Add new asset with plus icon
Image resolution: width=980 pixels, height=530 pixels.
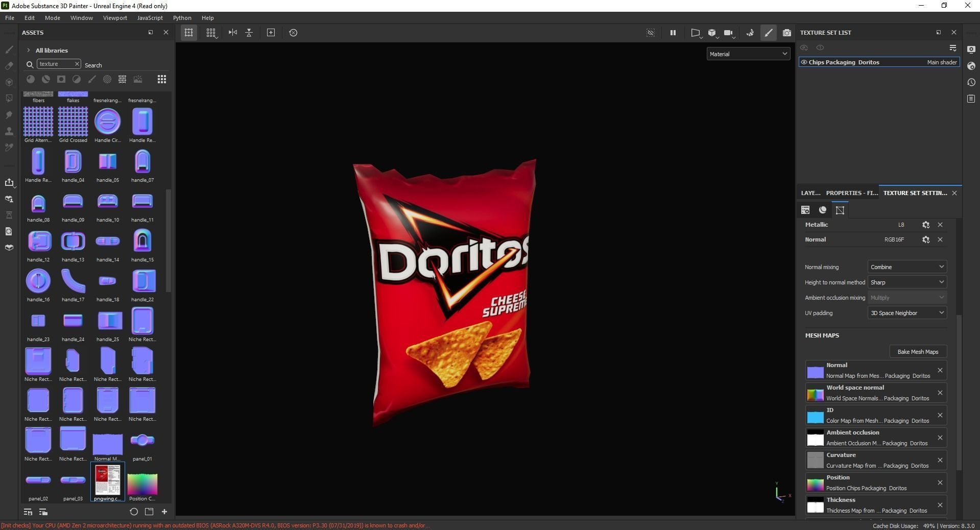[x=164, y=512]
